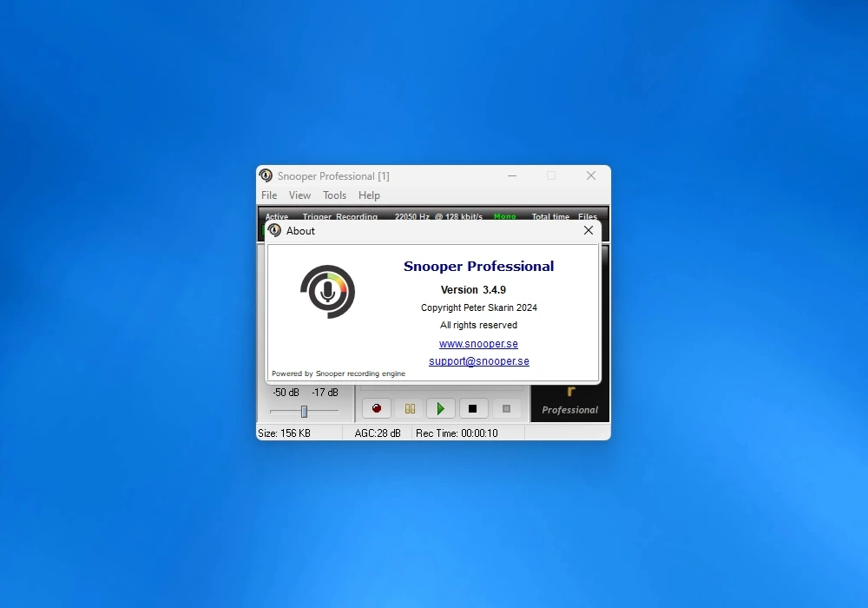Adjust the trigger level slider thumb
This screenshot has height=608, width=868.
click(304, 412)
